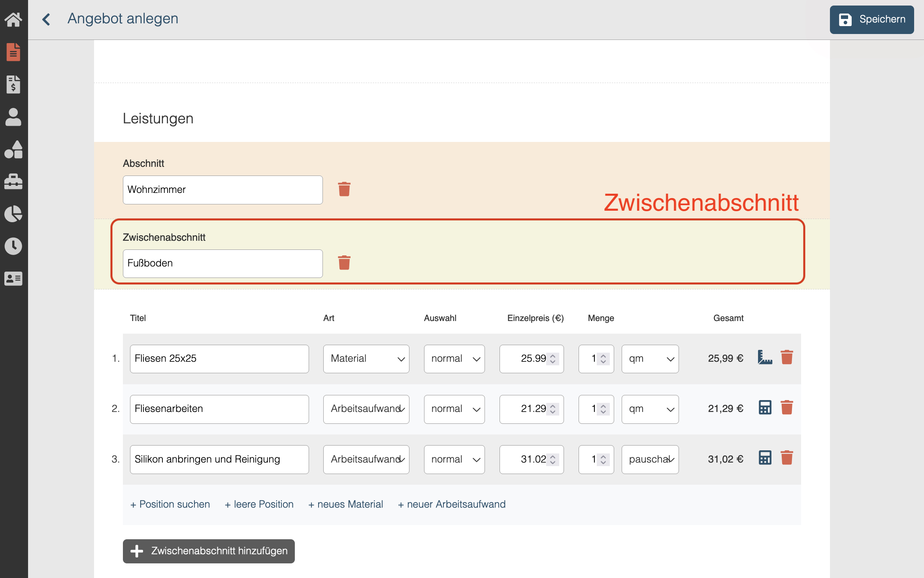The height and width of the screenshot is (578, 924).
Task: Click the 25,99 € total value
Action: (x=726, y=358)
